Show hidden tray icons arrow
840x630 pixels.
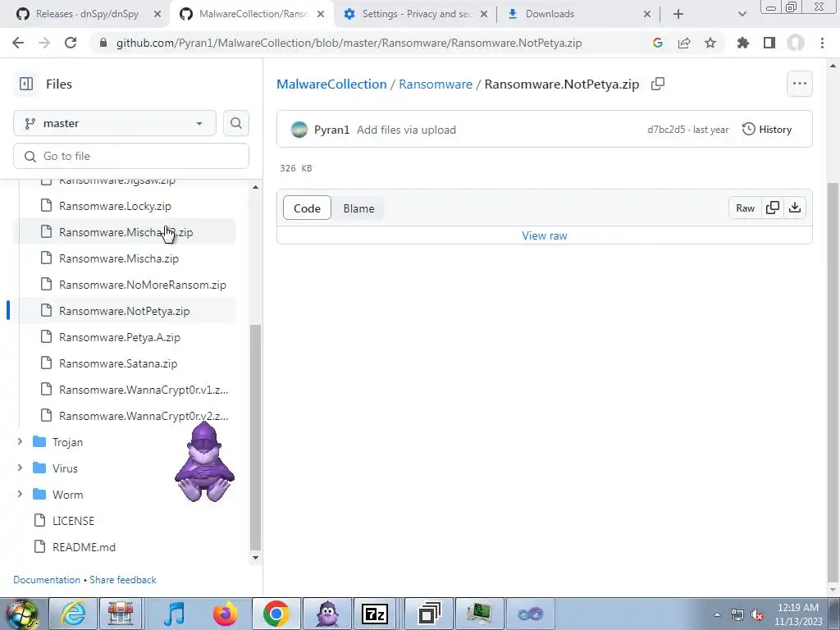pyautogui.click(x=717, y=615)
